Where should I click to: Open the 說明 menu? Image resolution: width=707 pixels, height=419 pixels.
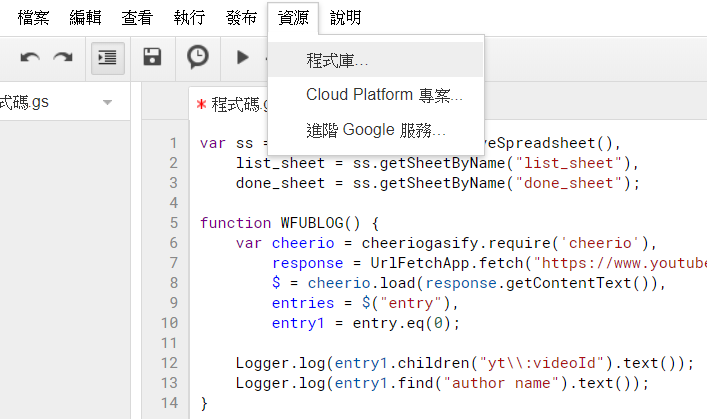coord(345,18)
